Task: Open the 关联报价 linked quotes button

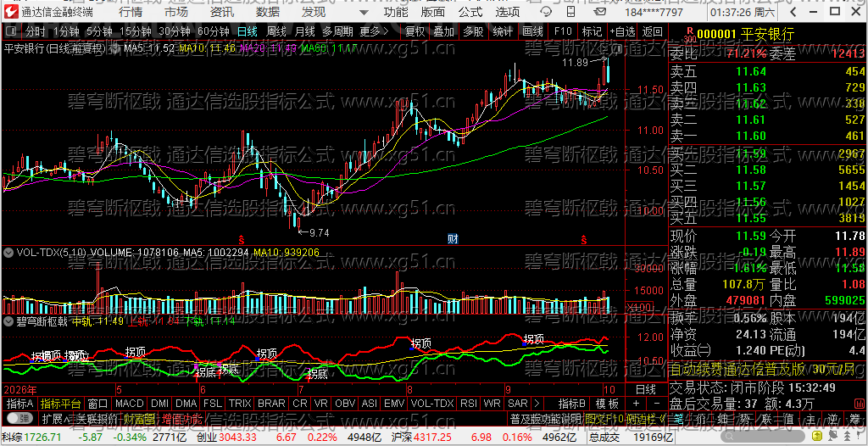Action: pos(97,418)
